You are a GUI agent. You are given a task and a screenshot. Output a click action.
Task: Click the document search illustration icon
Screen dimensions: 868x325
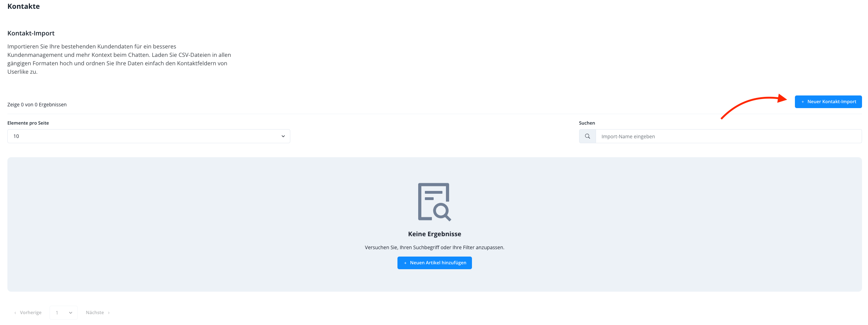coord(434,202)
